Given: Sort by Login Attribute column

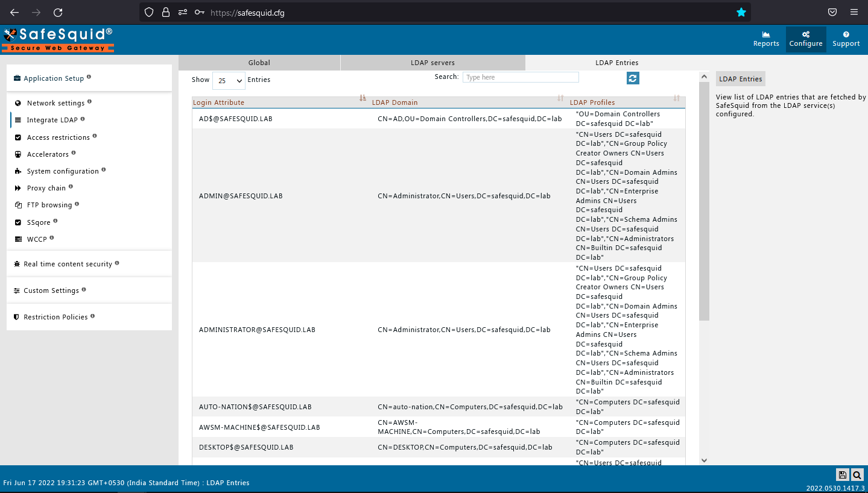Looking at the screenshot, I should click(279, 102).
